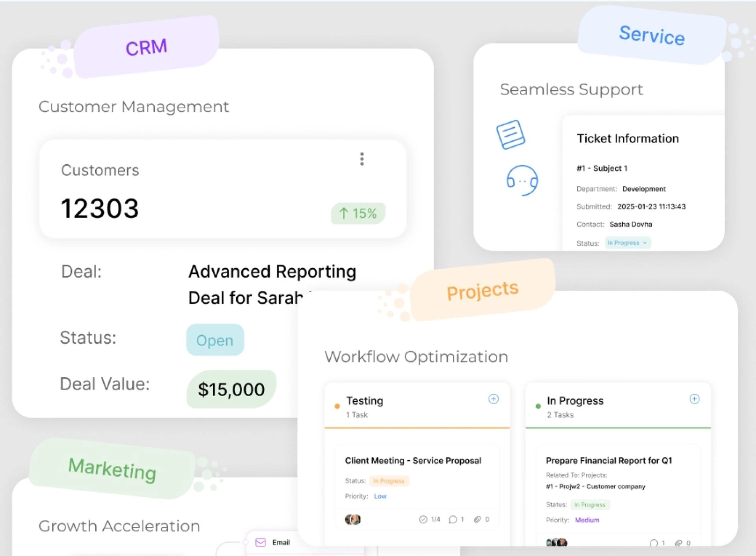Click assignee avatars on Client Meeting card
Viewport: 756px width, 556px height.
click(x=353, y=519)
